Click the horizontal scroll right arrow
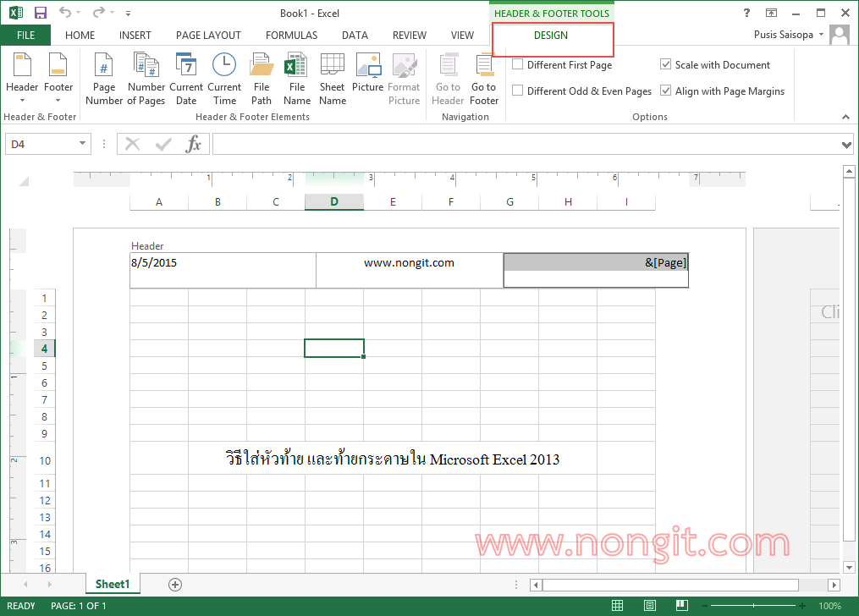The height and width of the screenshot is (616, 859). 834,585
